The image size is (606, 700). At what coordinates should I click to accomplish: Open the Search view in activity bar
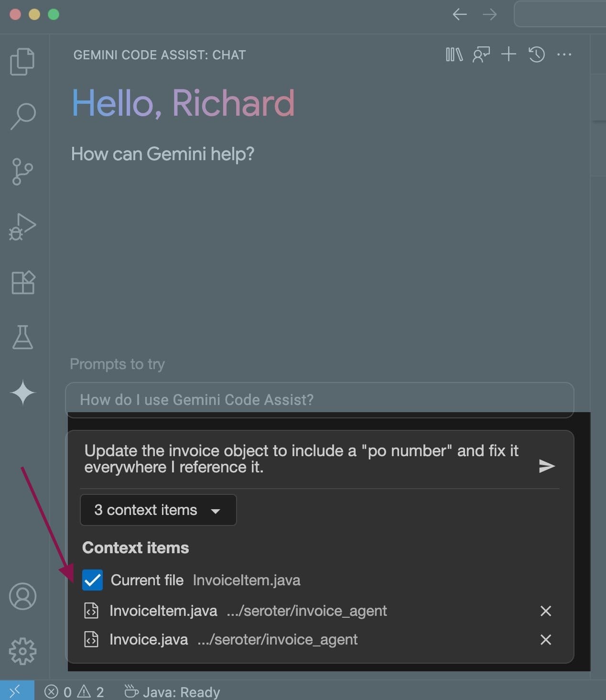[x=22, y=116]
